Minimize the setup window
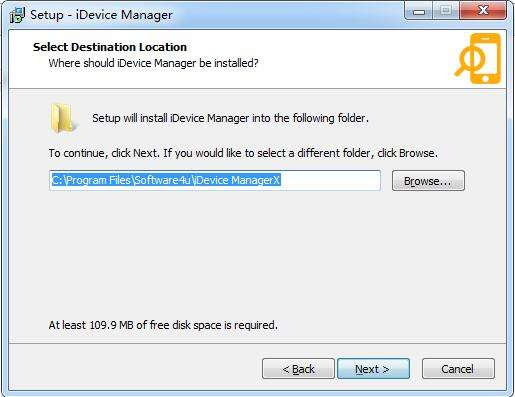 tap(419, 11)
